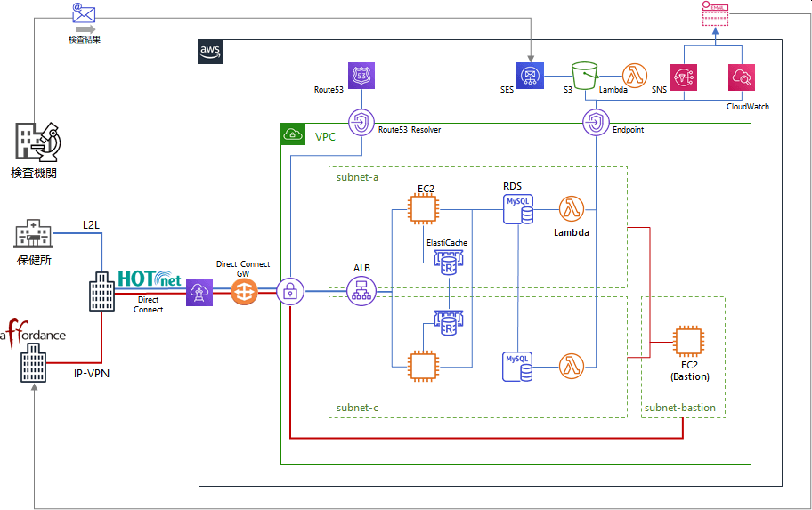Click the HOTnet logo
Image resolution: width=812 pixels, height=510 pixels.
coord(150,279)
